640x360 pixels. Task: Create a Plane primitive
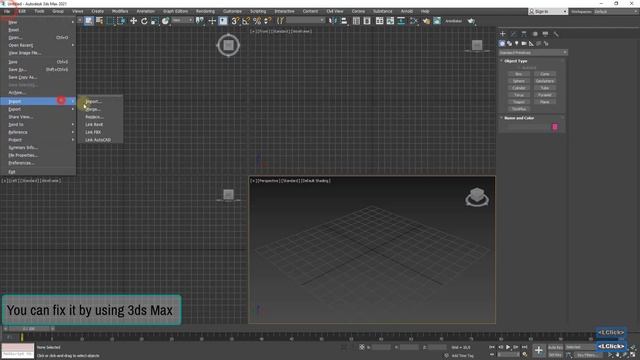tap(545, 102)
